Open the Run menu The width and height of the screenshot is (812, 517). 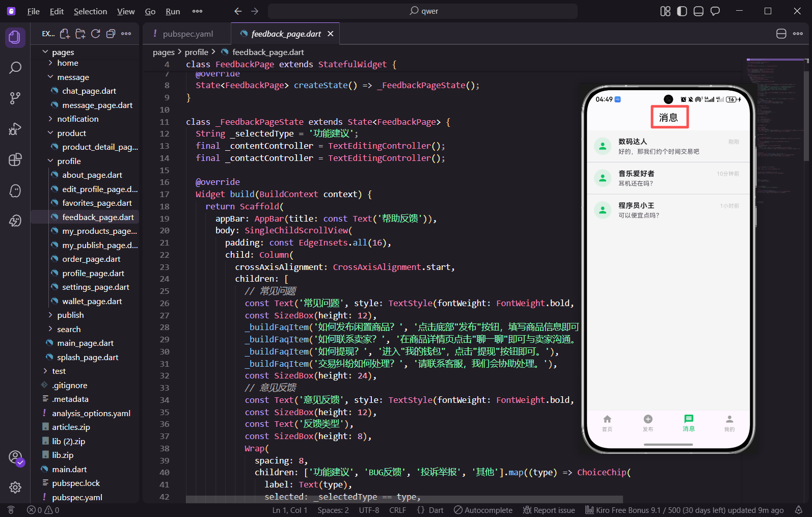(173, 11)
